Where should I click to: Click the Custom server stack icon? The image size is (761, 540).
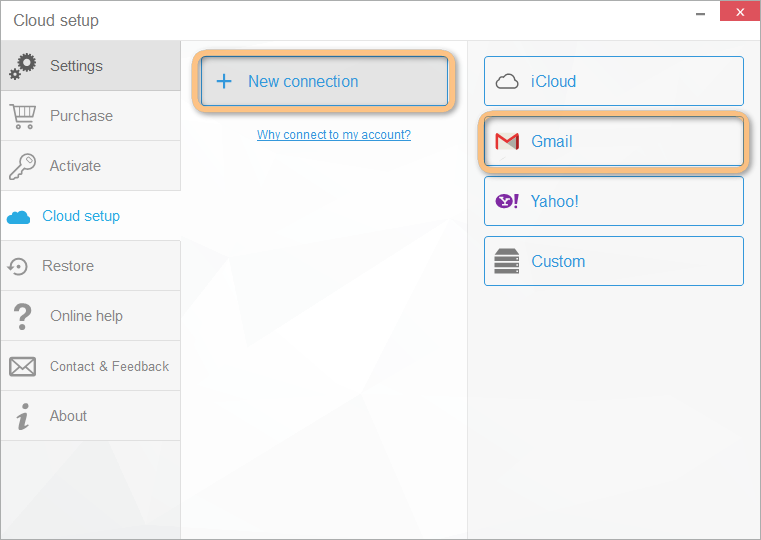coord(507,261)
